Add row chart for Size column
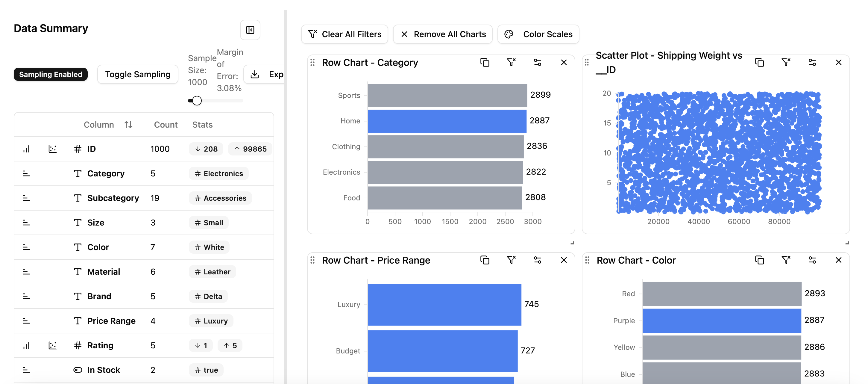868x384 pixels. 26,223
